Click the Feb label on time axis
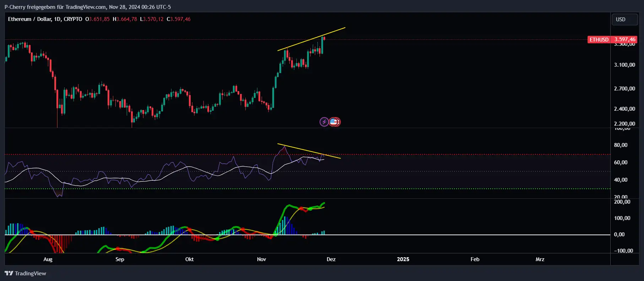This screenshot has width=644, height=281. click(475, 259)
